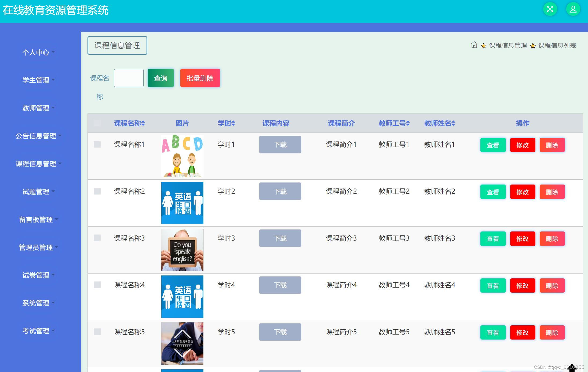
Task: Toggle the select-all checkbox in table header
Action: click(97, 123)
